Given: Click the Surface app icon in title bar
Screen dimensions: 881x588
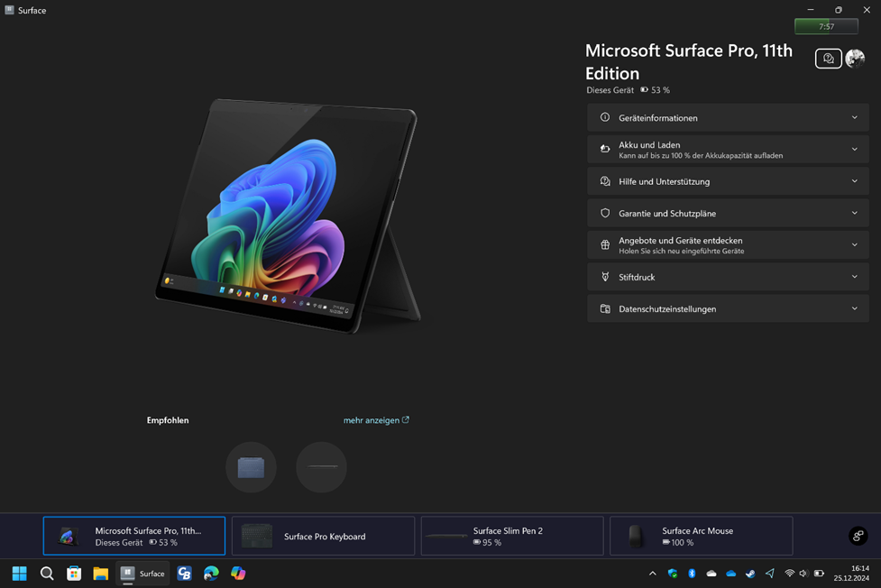Looking at the screenshot, I should pyautogui.click(x=10, y=10).
